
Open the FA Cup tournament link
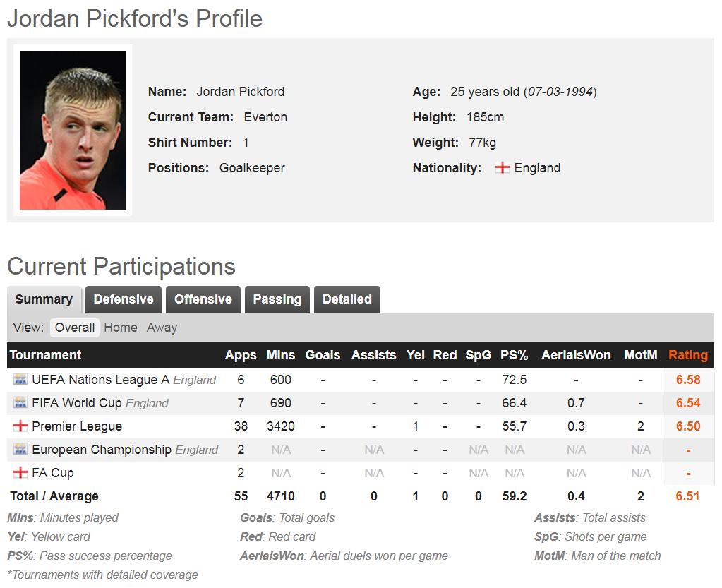(53, 473)
